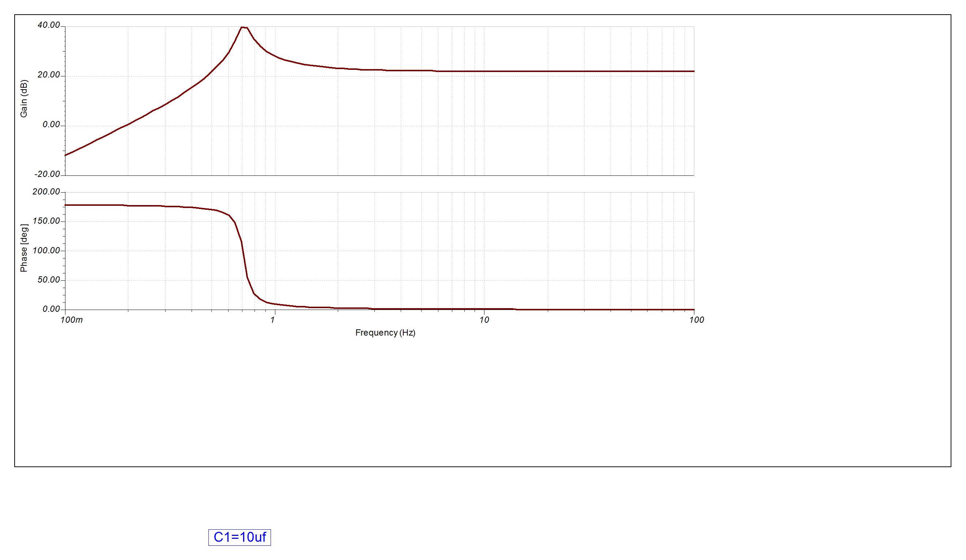Image resolution: width=966 pixels, height=560 pixels.
Task: Click the 10 frequency tick label
Action: pyautogui.click(x=484, y=320)
